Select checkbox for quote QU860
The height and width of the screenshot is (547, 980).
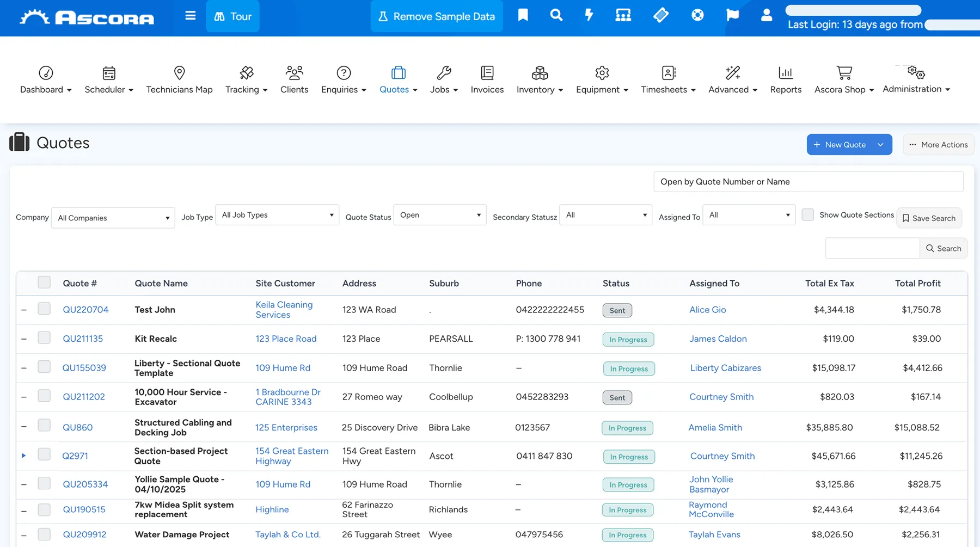pyautogui.click(x=44, y=425)
